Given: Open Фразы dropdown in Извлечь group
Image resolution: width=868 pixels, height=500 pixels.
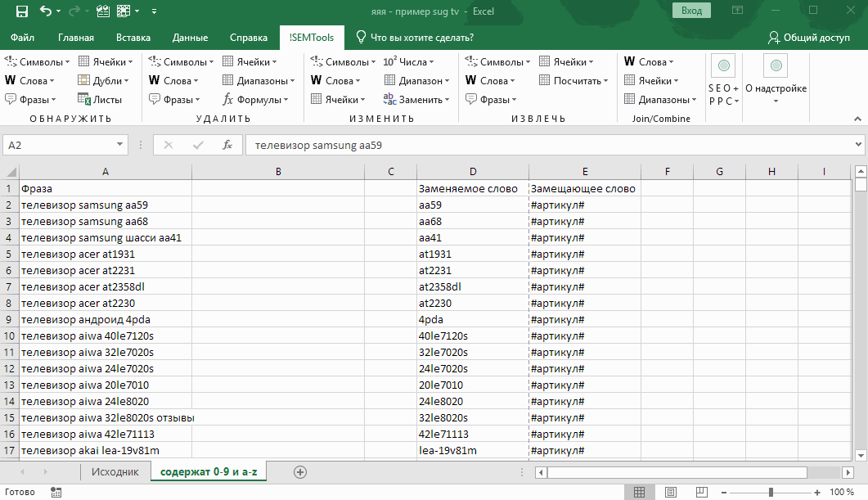Looking at the screenshot, I should (491, 100).
